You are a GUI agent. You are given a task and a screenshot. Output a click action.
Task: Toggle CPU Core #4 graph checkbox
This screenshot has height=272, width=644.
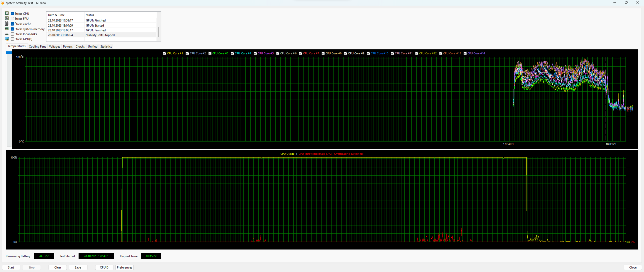pos(232,53)
